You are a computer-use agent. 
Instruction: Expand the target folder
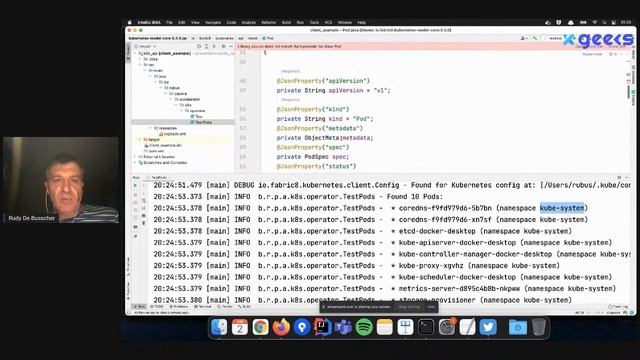tap(140, 140)
